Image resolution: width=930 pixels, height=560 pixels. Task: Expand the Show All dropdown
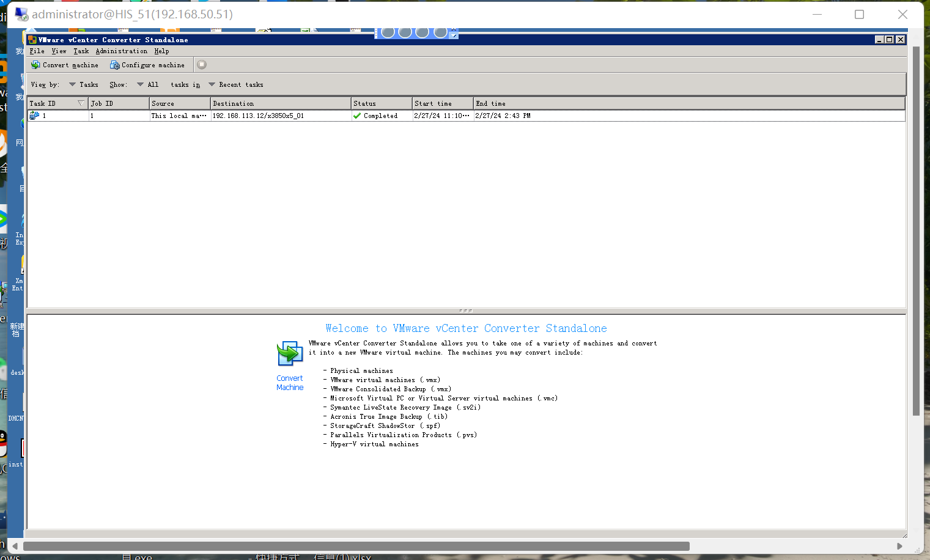point(147,85)
